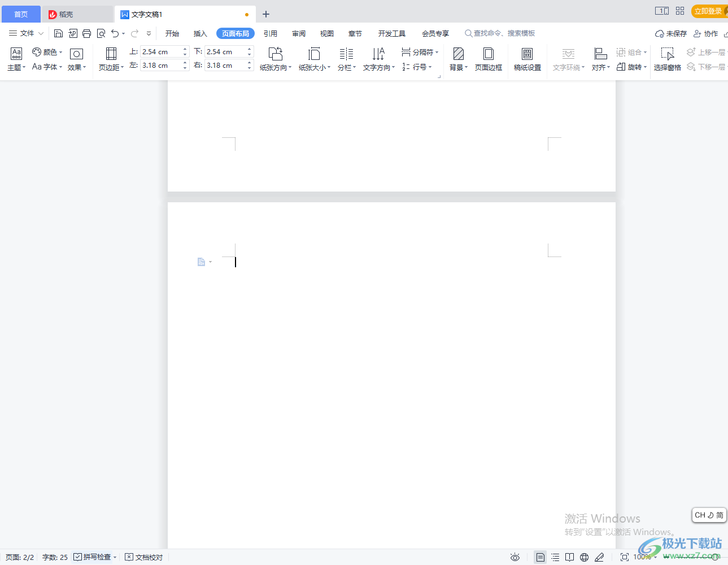The width and height of the screenshot is (728, 565).
Task: Switch to the 插入 ribbon tab
Action: click(200, 33)
